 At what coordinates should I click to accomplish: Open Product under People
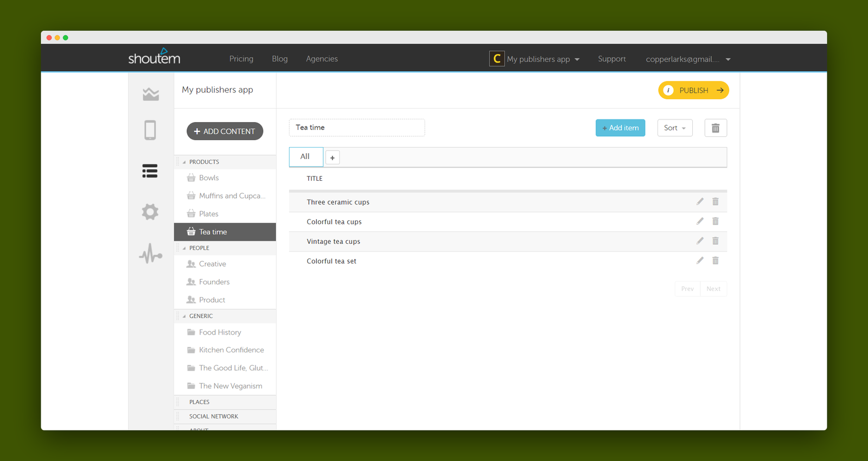click(225, 300)
